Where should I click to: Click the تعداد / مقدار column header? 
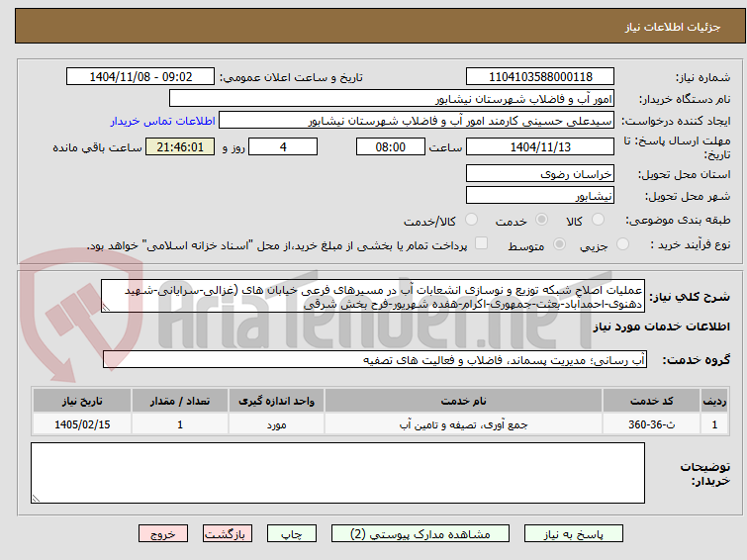click(180, 401)
